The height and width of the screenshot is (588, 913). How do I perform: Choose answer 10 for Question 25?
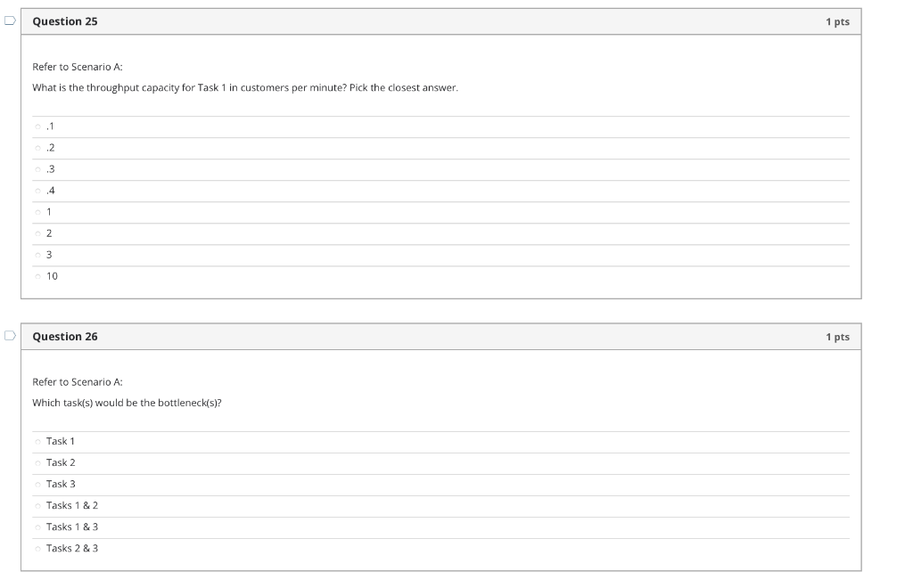37,276
